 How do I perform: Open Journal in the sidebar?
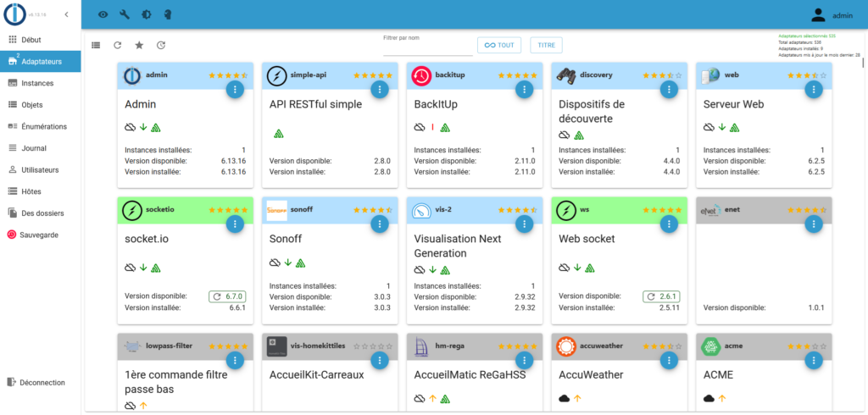point(41,148)
